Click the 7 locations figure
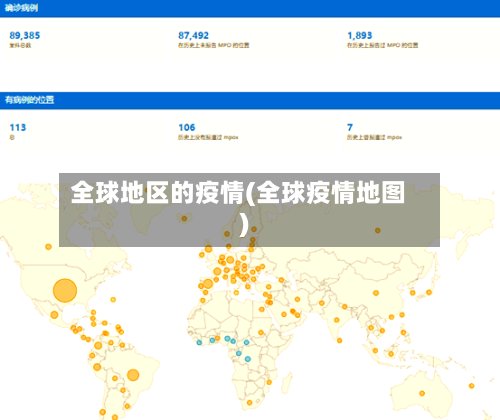This screenshot has height=420, width=500. pos(350,127)
